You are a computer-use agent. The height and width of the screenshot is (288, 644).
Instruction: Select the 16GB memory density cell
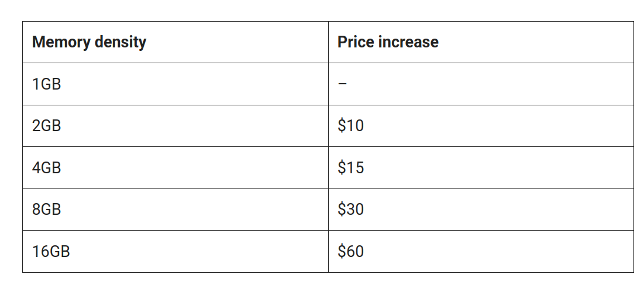pyautogui.click(x=51, y=252)
